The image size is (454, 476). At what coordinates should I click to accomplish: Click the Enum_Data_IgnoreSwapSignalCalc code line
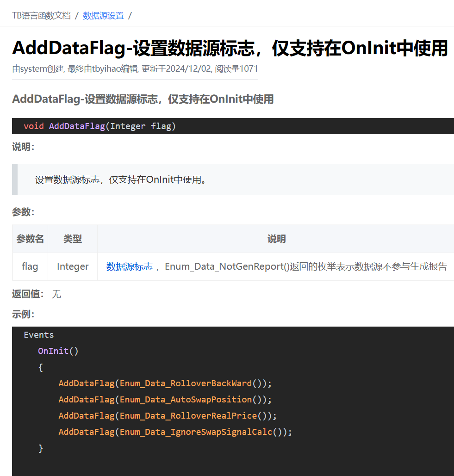coord(175,432)
